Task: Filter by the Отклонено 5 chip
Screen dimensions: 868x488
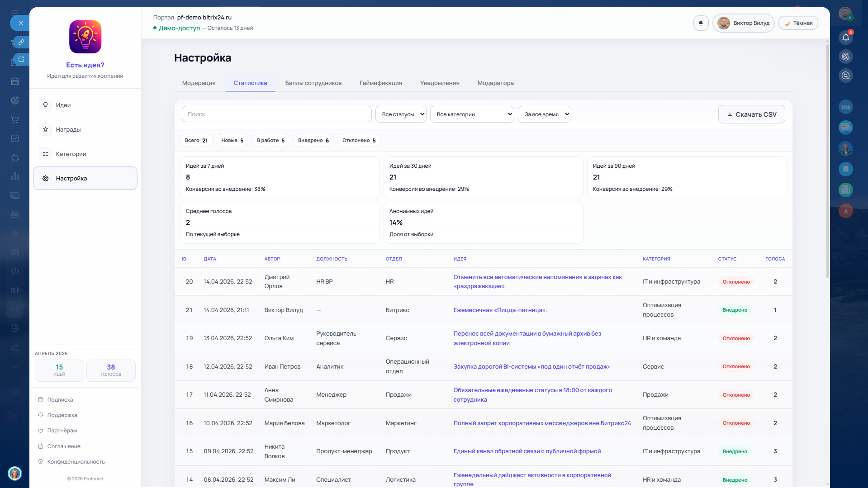Action: 359,141
